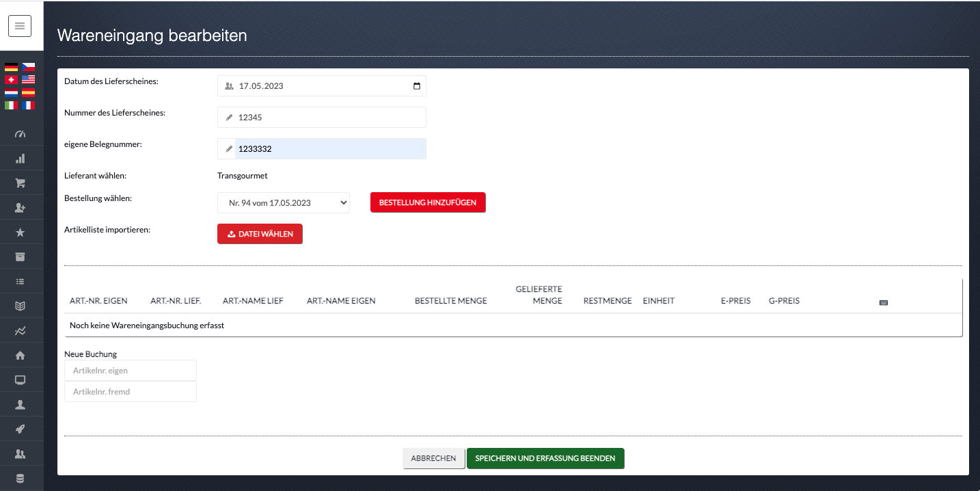Screen dimensions: 980x491
Task: Click the Bestellung hinzufügen button
Action: [x=428, y=202]
